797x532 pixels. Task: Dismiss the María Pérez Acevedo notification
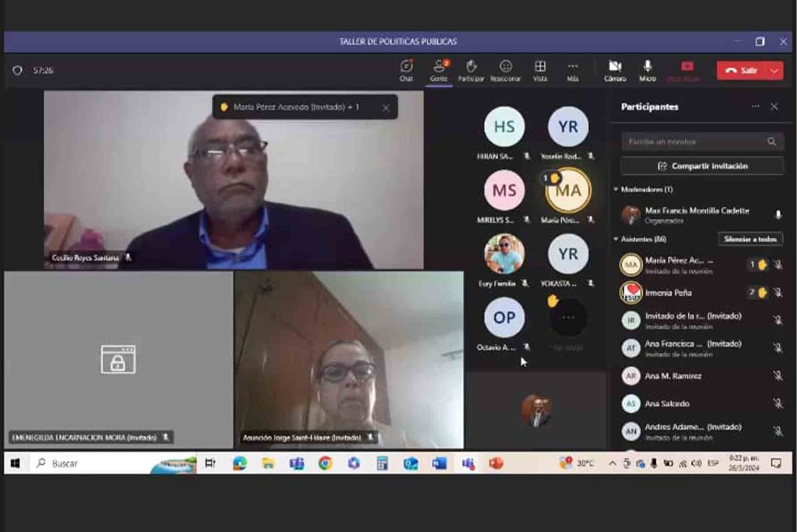(385, 107)
